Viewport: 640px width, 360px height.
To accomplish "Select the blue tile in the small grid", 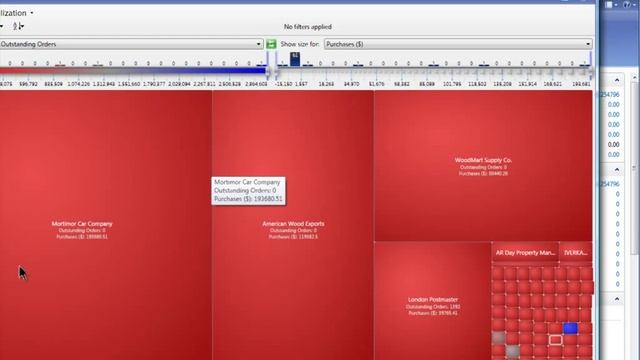I will pyautogui.click(x=571, y=328).
